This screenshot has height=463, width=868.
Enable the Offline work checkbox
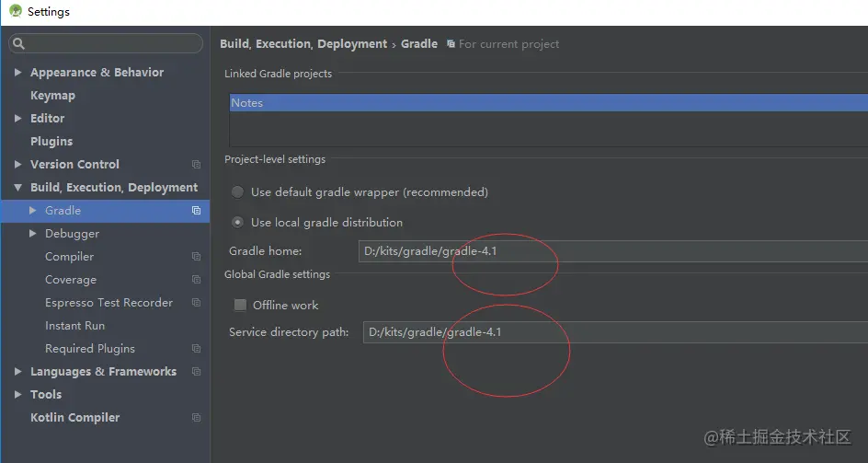240,305
